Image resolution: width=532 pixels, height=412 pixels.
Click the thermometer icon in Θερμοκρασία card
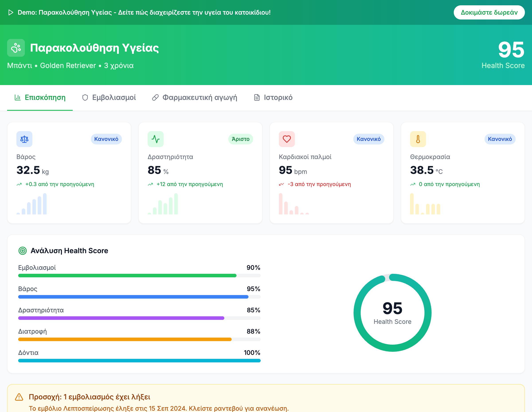point(418,139)
